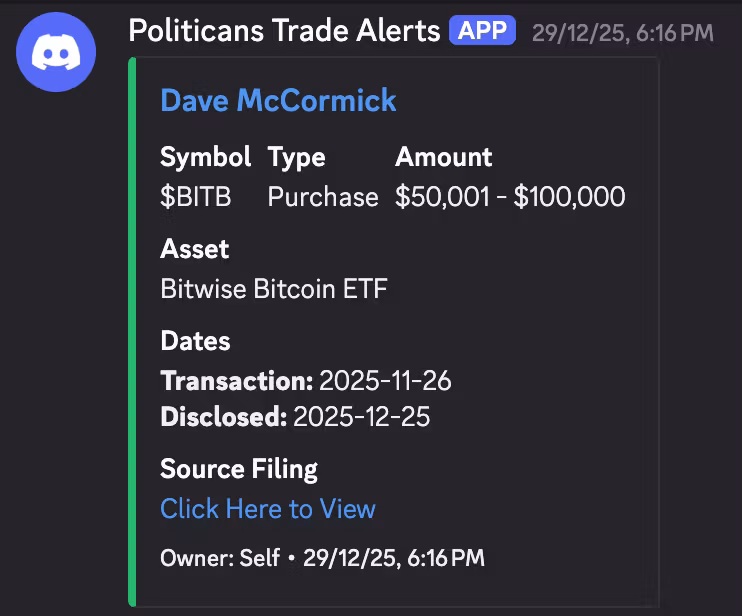Screen dimensions: 742x616
Task: Click the $50,001 - $100,000 amount text
Action: (510, 197)
